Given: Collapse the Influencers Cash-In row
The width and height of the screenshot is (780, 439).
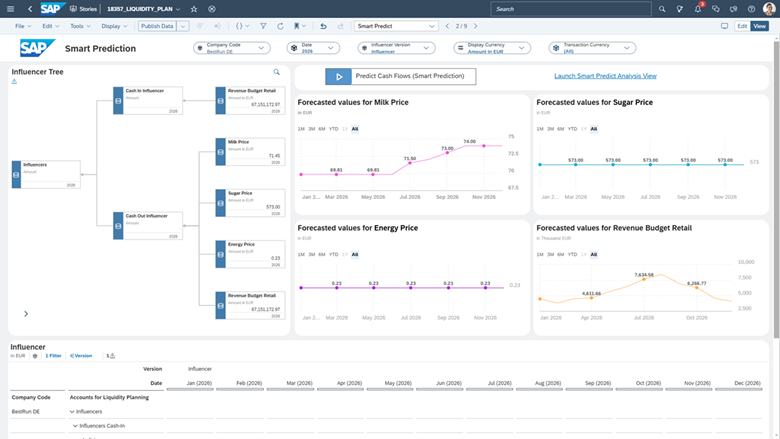Looking at the screenshot, I should coord(76,426).
